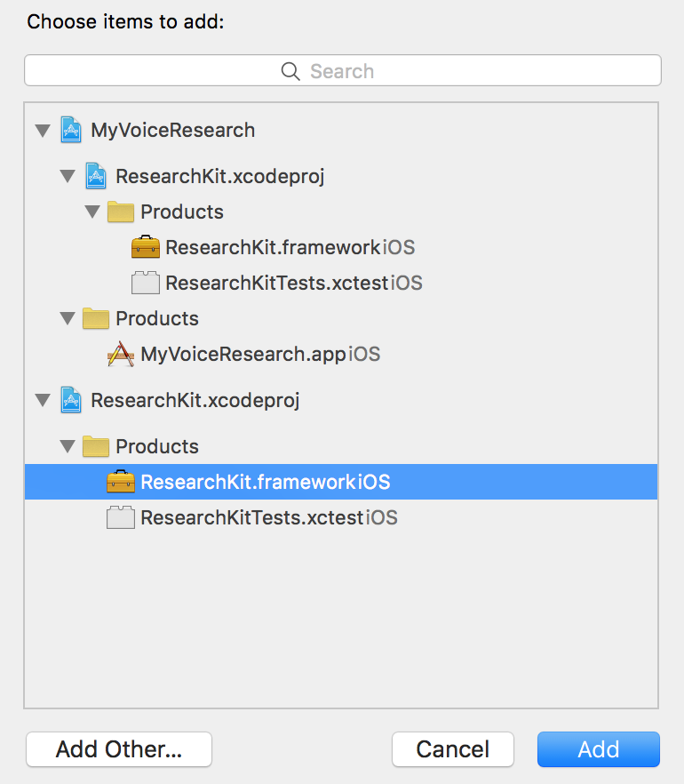Select the last ResearchKitTests.xctest iOS entry
684x784 pixels.
click(269, 517)
